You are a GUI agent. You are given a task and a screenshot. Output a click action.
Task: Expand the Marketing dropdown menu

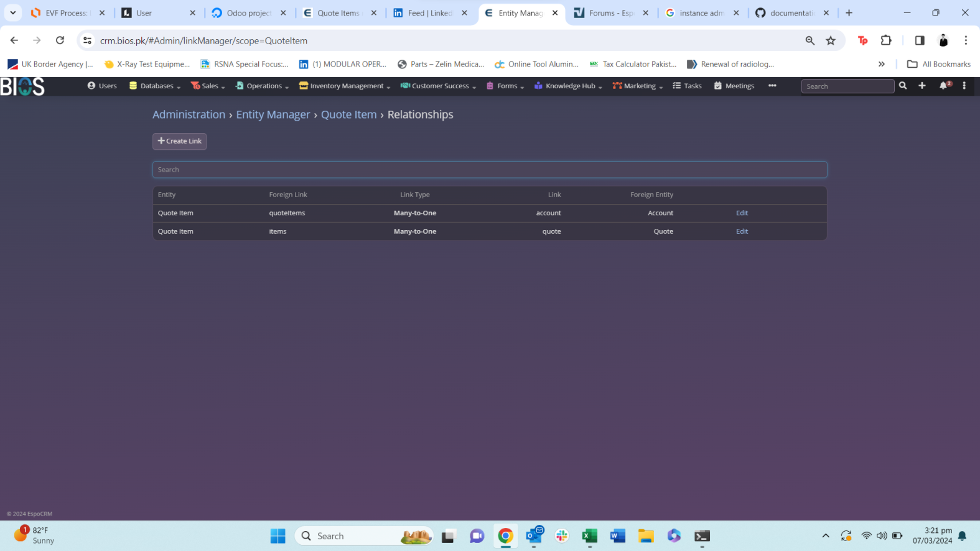tap(638, 86)
